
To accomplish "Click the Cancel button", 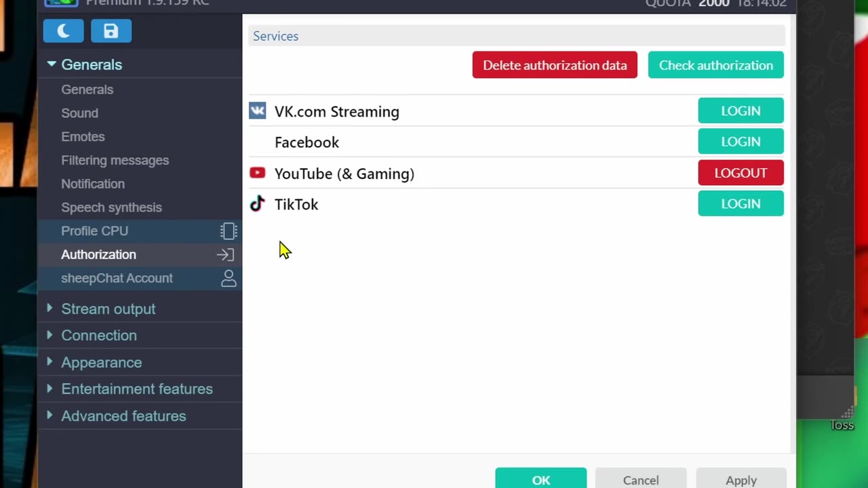I will pos(641,479).
